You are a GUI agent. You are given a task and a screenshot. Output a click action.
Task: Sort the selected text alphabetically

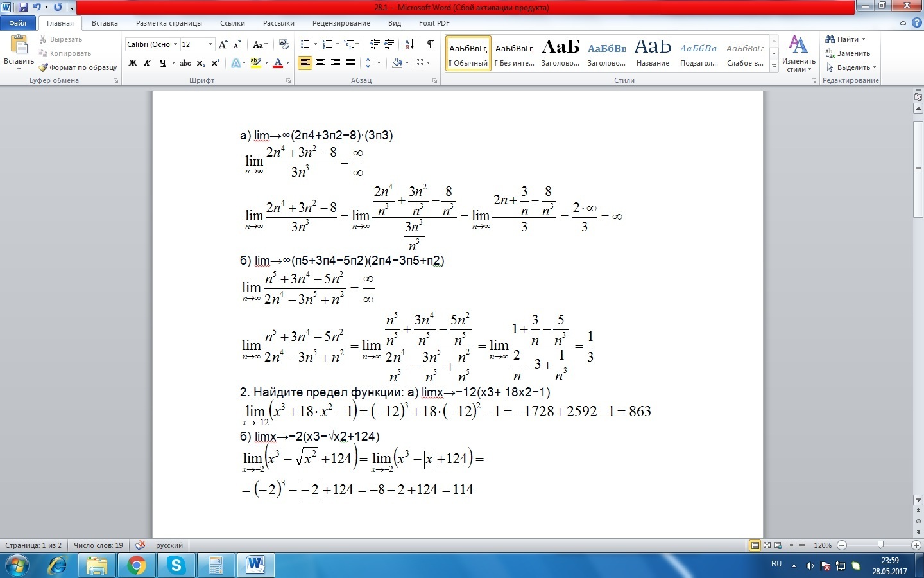point(409,44)
